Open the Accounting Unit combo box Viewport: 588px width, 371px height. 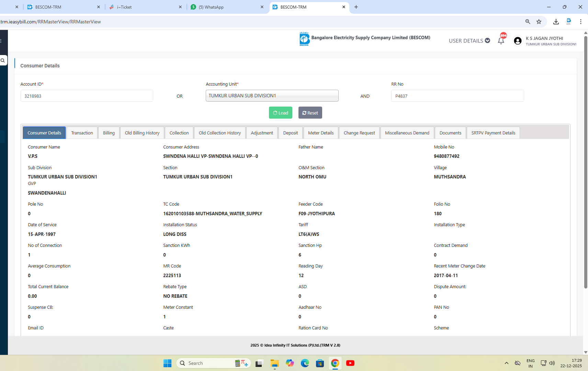(272, 96)
